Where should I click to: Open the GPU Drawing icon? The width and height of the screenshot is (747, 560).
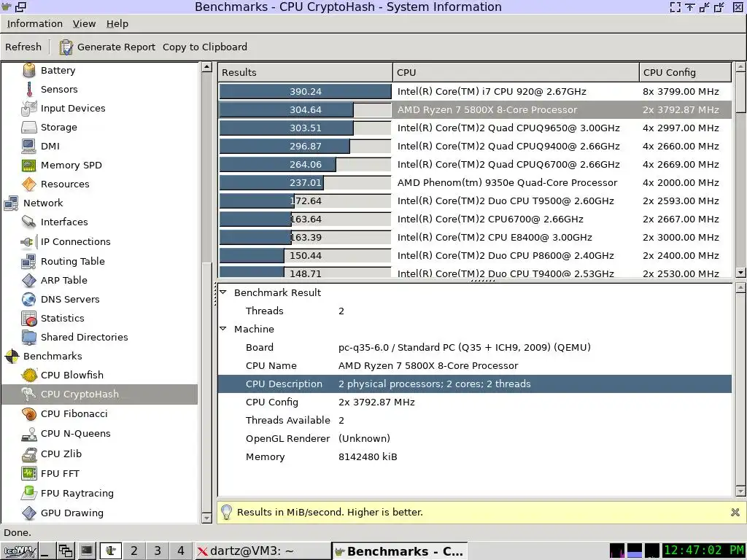click(29, 513)
